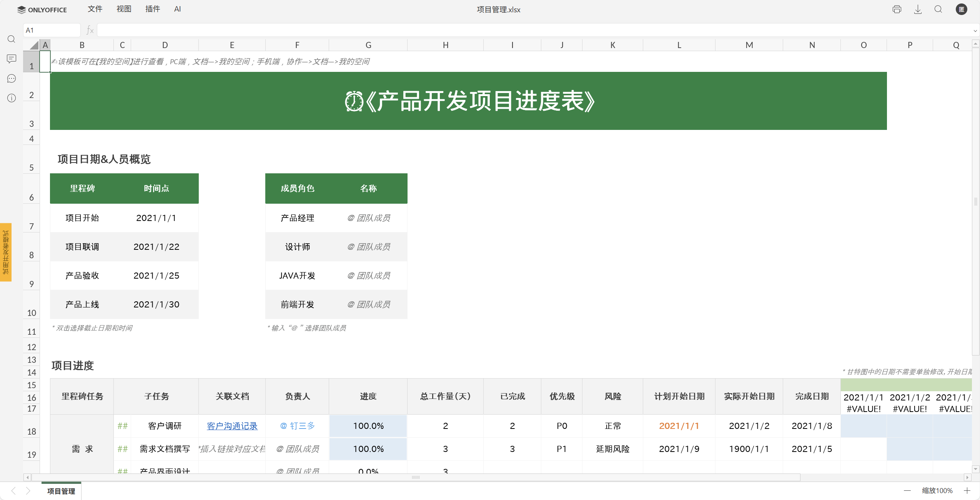Open the comments panel in sidebar
Screen dimensions: 980x500
[12, 59]
